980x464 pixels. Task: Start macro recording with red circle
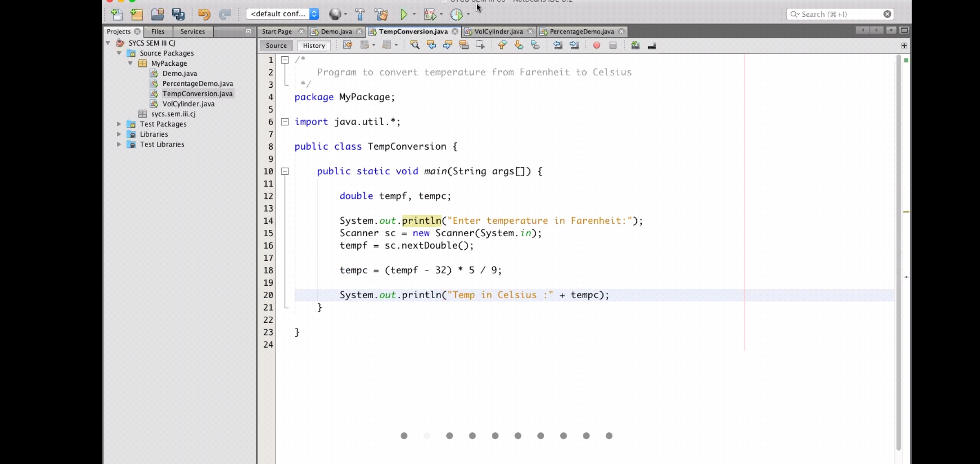click(x=597, y=45)
